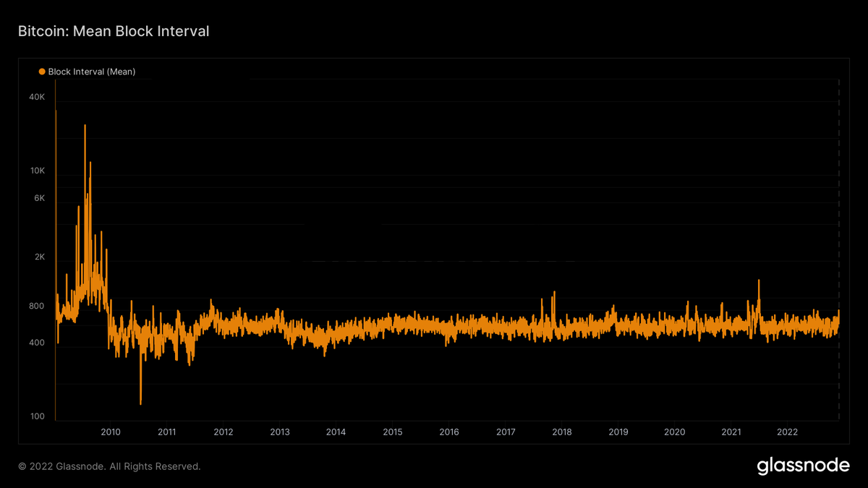Screen dimensions: 868x488
Task: Click the 2017 x-axis label
Action: point(506,432)
